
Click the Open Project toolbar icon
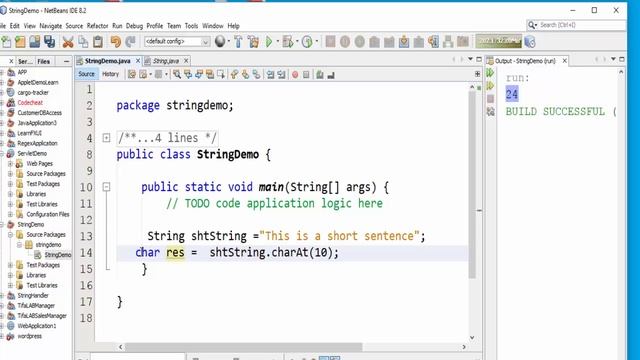[35, 42]
